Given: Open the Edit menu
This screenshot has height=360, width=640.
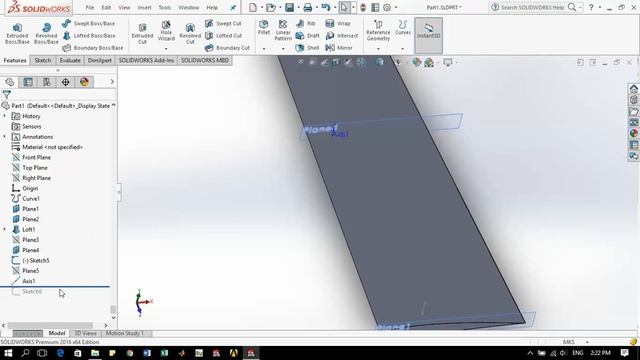Looking at the screenshot, I should (106, 7).
